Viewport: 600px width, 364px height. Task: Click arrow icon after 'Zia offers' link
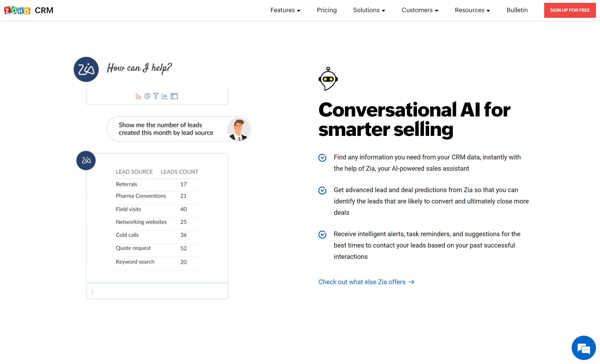tap(411, 282)
